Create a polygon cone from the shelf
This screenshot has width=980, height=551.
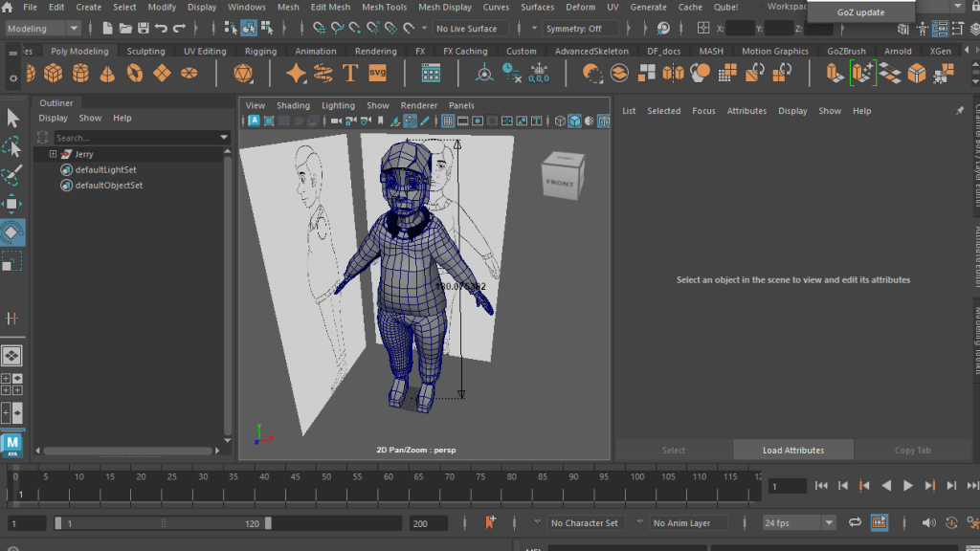point(107,73)
